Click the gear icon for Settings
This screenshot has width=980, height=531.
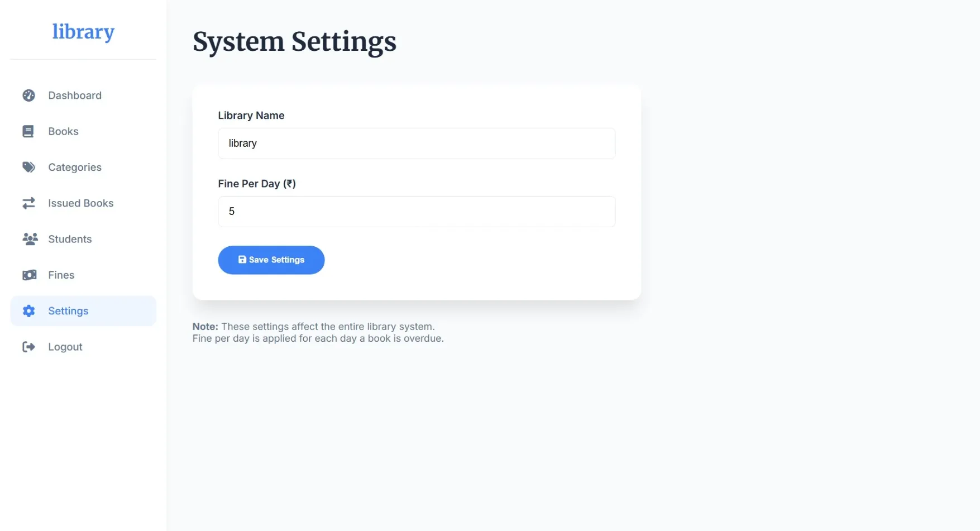[28, 310]
